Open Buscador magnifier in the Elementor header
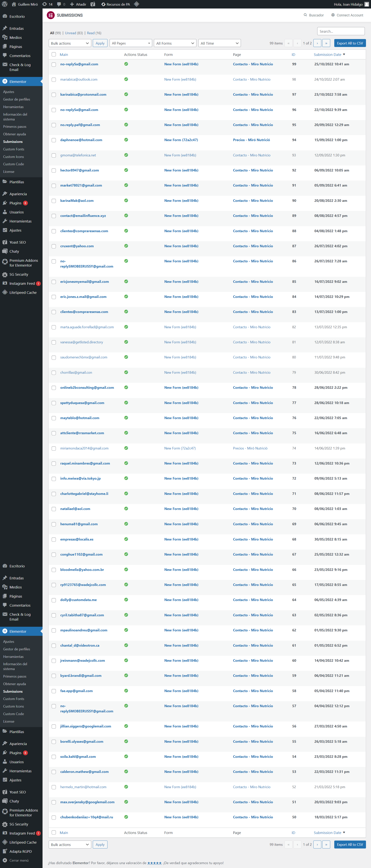The image size is (371, 868). (x=305, y=15)
